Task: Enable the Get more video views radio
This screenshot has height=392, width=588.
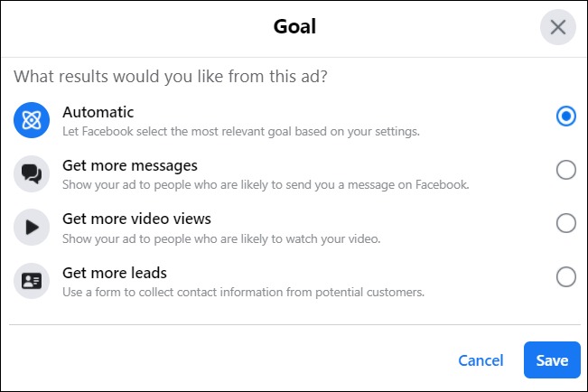Action: 566,223
